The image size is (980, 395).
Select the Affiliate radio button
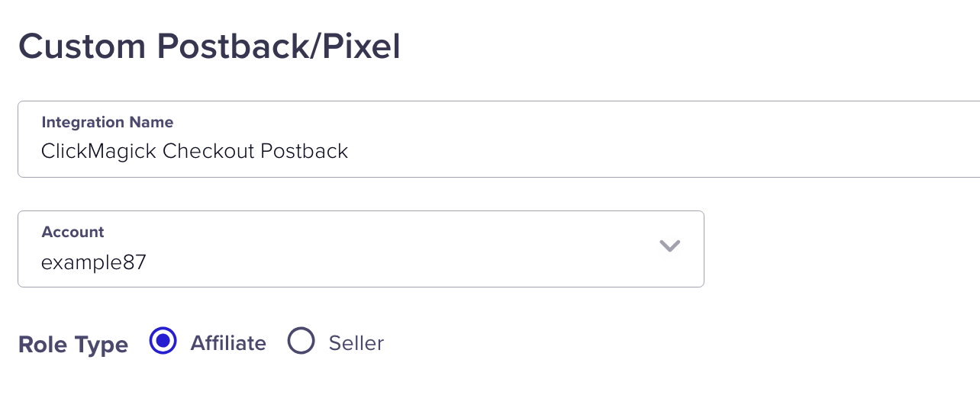163,342
